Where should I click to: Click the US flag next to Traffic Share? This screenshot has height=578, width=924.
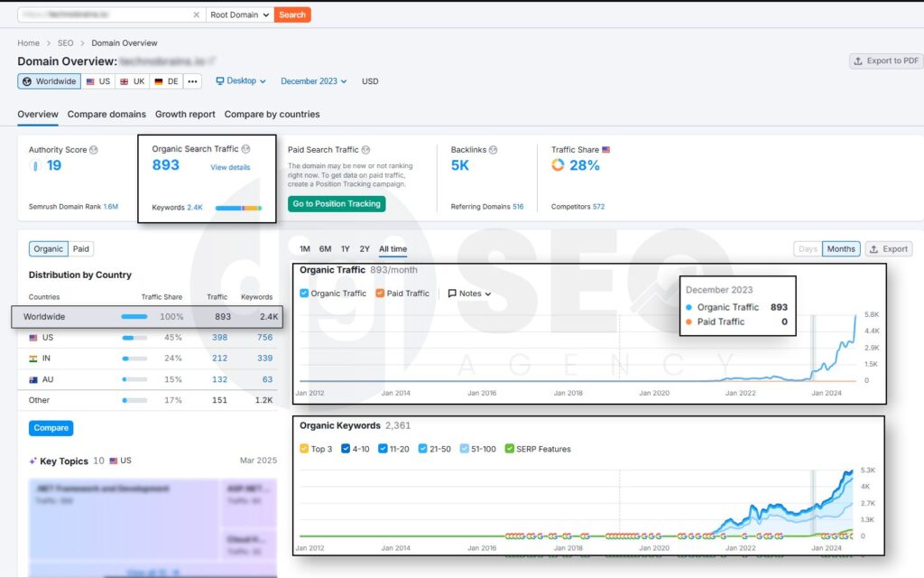click(605, 150)
